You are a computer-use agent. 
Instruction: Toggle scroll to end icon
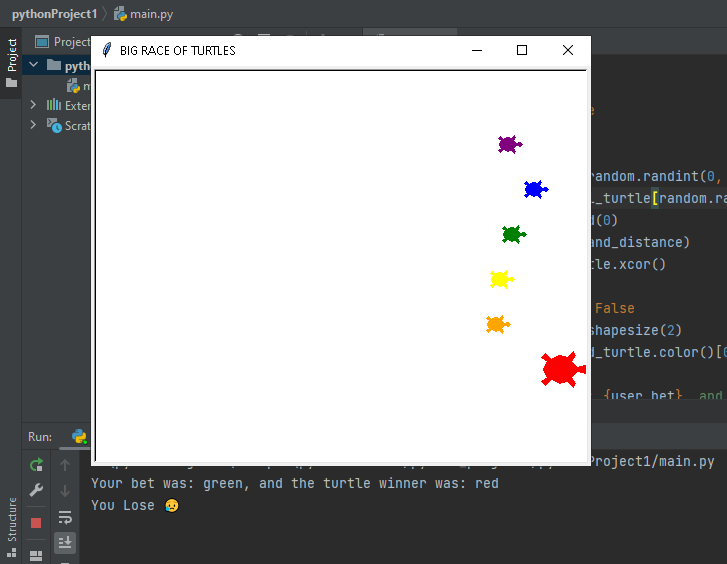coord(65,542)
